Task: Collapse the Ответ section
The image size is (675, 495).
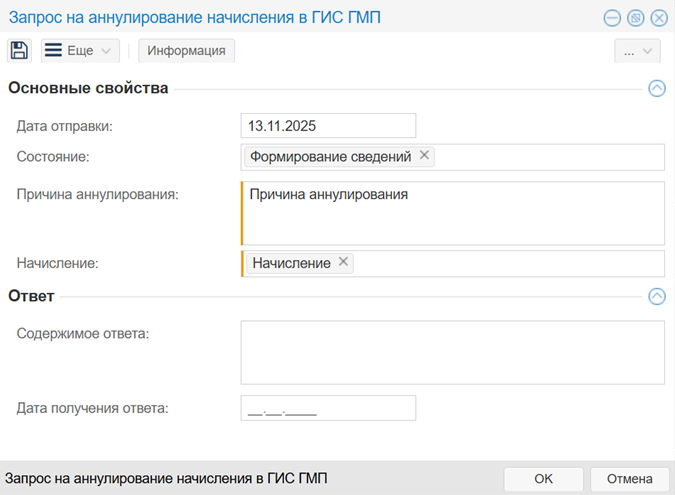Action: tap(656, 296)
